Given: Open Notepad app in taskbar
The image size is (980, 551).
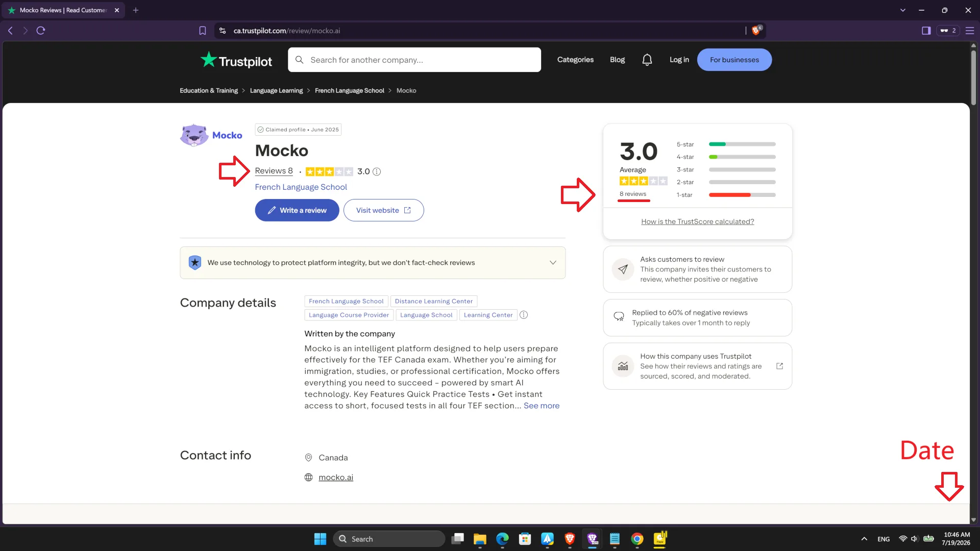Looking at the screenshot, I should pos(615,539).
